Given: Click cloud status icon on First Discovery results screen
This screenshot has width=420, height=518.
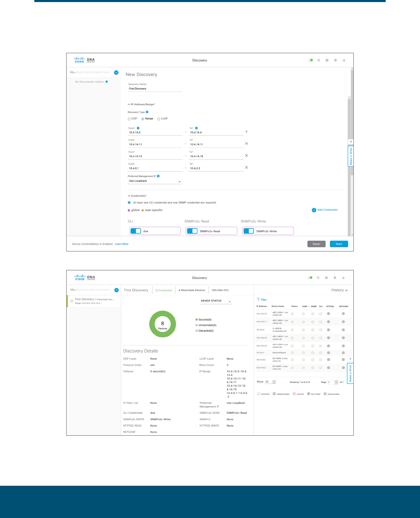Looking at the screenshot, I should [x=310, y=278].
